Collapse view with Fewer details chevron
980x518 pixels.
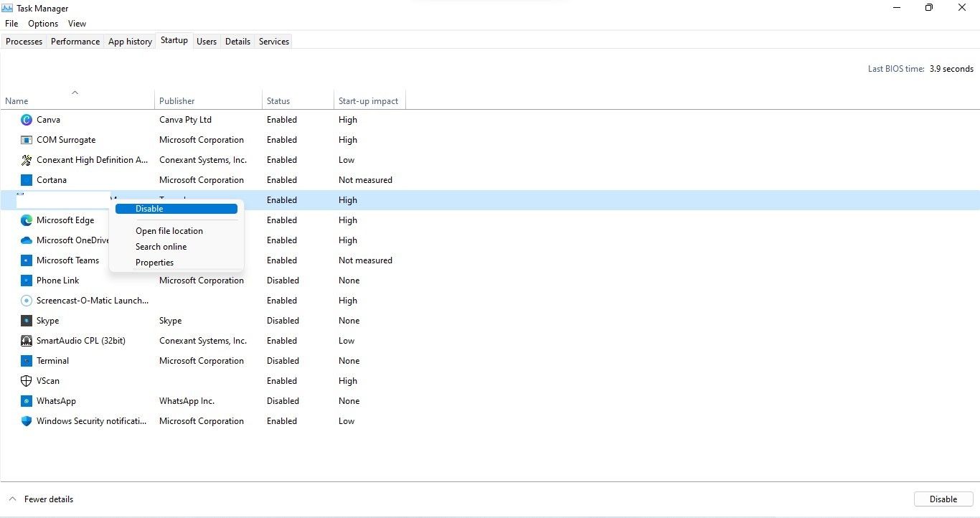(12, 499)
